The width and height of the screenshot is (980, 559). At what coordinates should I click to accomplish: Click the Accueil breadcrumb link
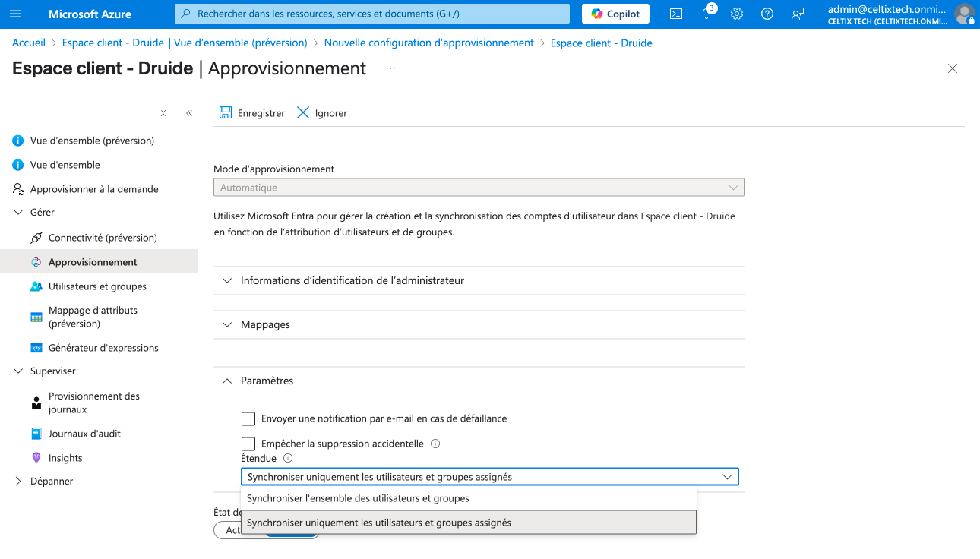coord(29,43)
